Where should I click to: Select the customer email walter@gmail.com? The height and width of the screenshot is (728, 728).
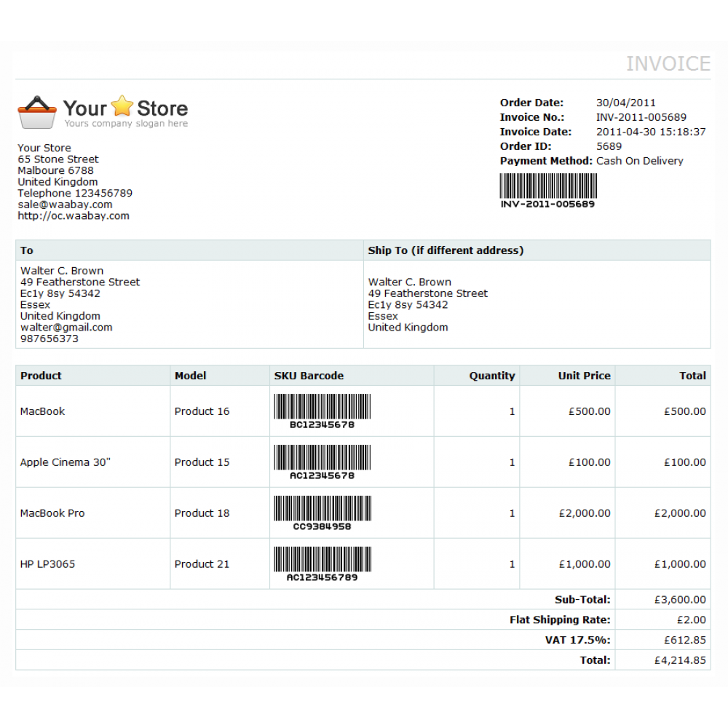click(x=66, y=327)
